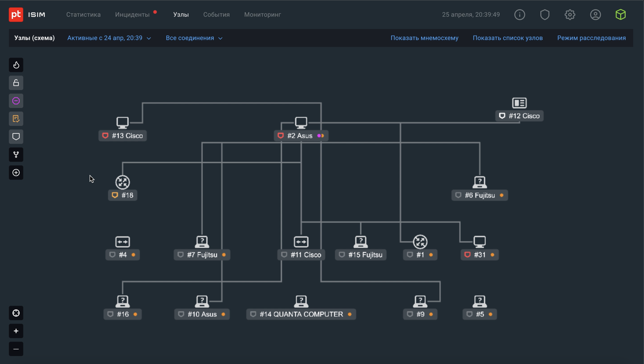Click the flame icon in left sidebar
Image resolution: width=644 pixels, height=364 pixels.
click(x=16, y=65)
